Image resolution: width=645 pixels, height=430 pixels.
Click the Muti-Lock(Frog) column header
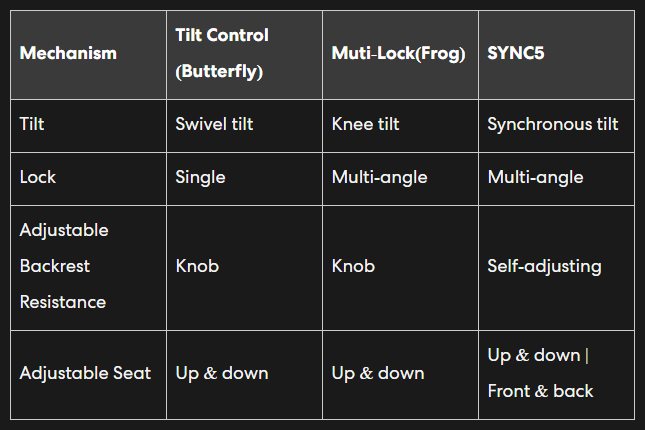[x=399, y=53]
